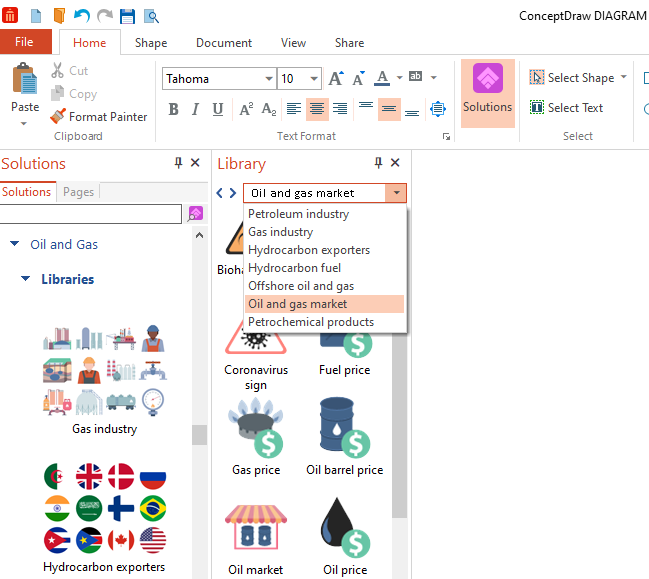649x579 pixels.
Task: Toggle italic text
Action: (195, 109)
